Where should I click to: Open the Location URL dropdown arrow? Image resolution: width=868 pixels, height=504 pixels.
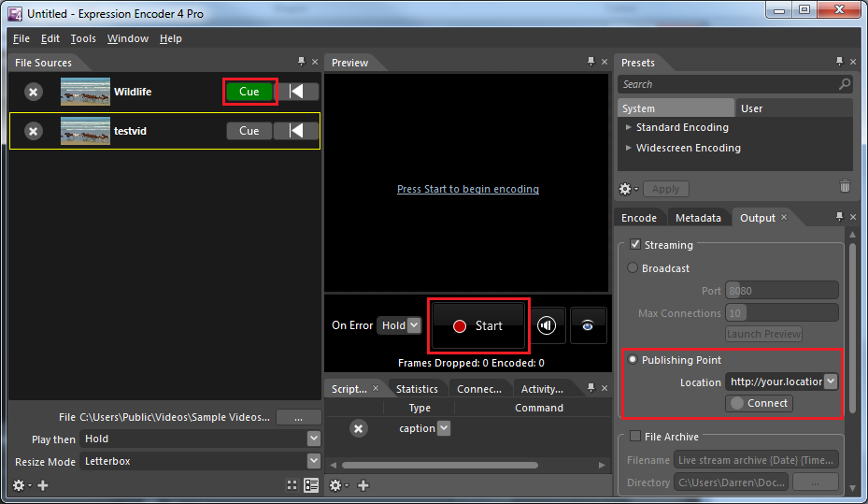(x=831, y=382)
